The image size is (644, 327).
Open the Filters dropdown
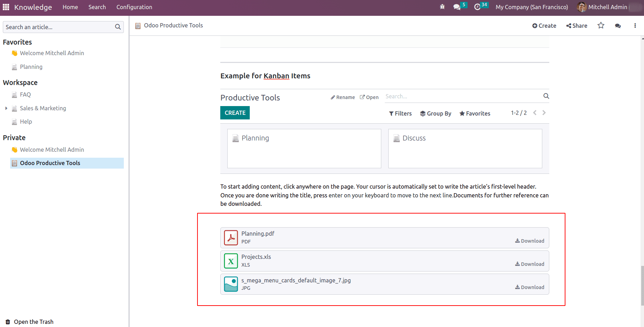click(x=400, y=113)
